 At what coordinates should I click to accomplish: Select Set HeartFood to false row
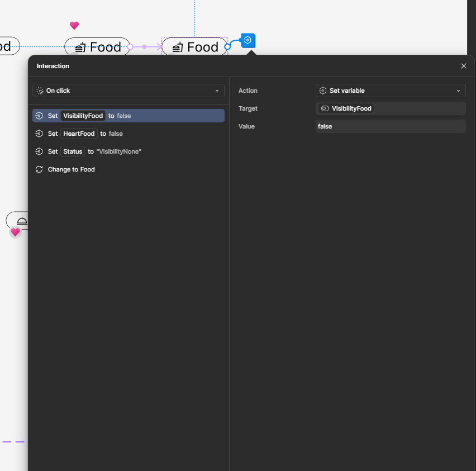pos(128,134)
